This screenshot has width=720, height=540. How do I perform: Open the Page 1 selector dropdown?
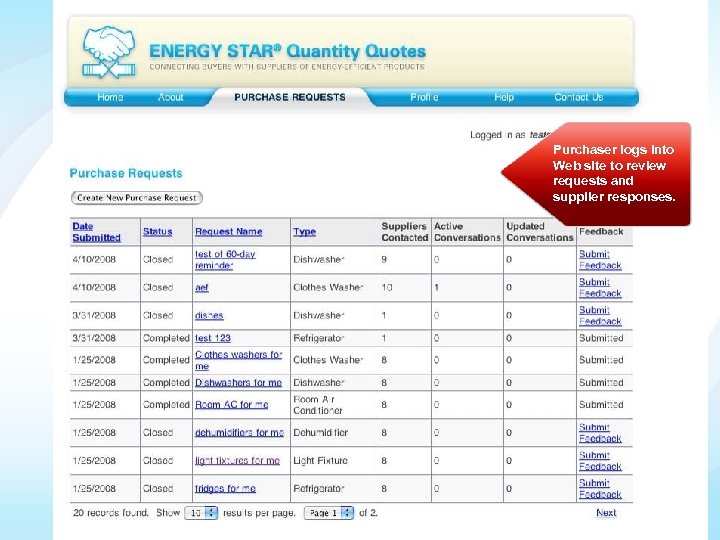tap(329, 513)
